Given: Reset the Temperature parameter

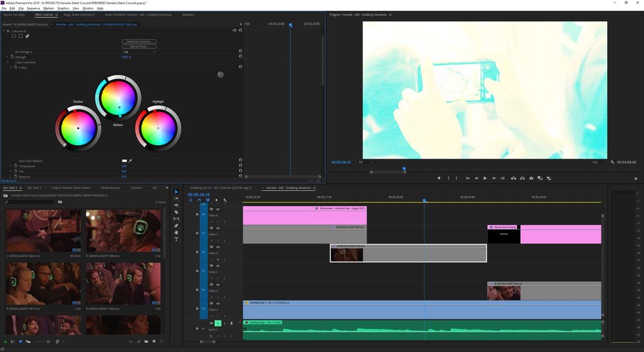Looking at the screenshot, I should tap(240, 166).
